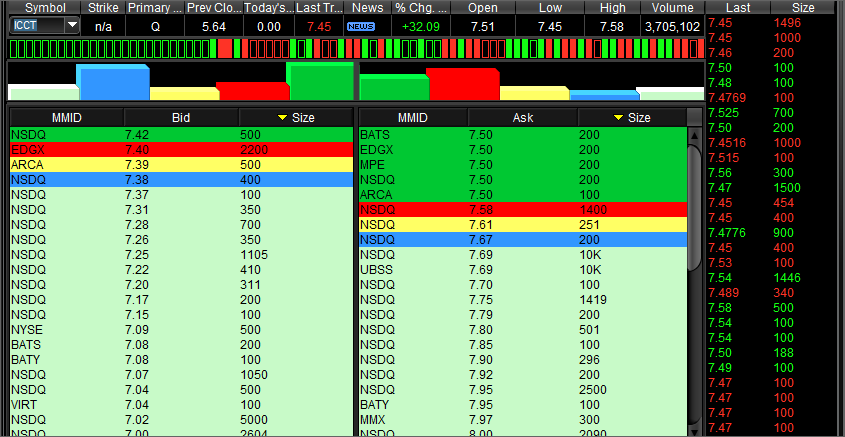845x437 pixels.
Task: Click the ask list vertical scrollbar thumb
Action: pos(695,207)
